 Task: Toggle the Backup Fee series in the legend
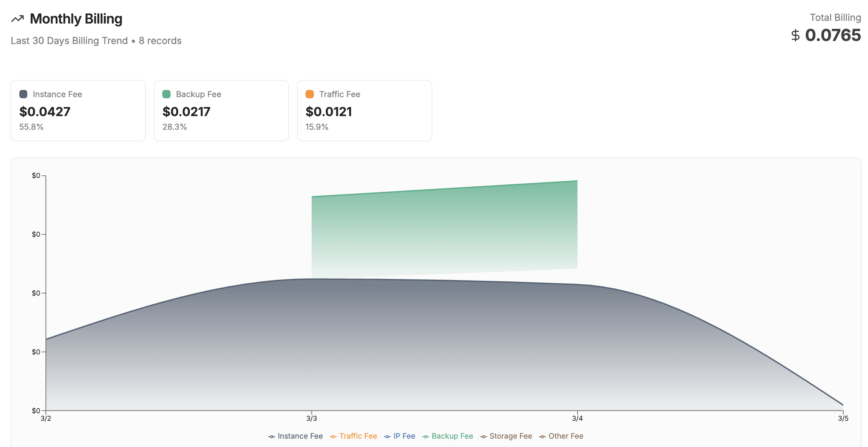pyautogui.click(x=452, y=436)
